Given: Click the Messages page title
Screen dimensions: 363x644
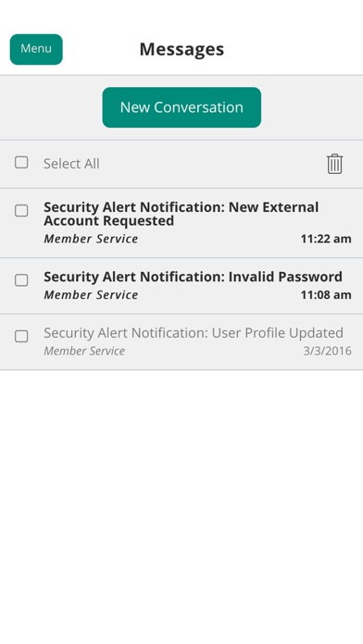Looking at the screenshot, I should coord(181,49).
